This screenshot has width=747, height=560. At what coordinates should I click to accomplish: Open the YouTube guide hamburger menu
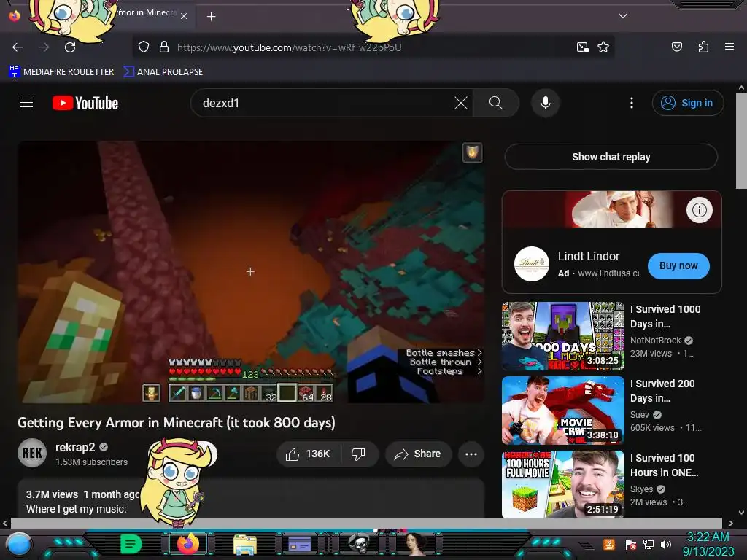[26, 103]
